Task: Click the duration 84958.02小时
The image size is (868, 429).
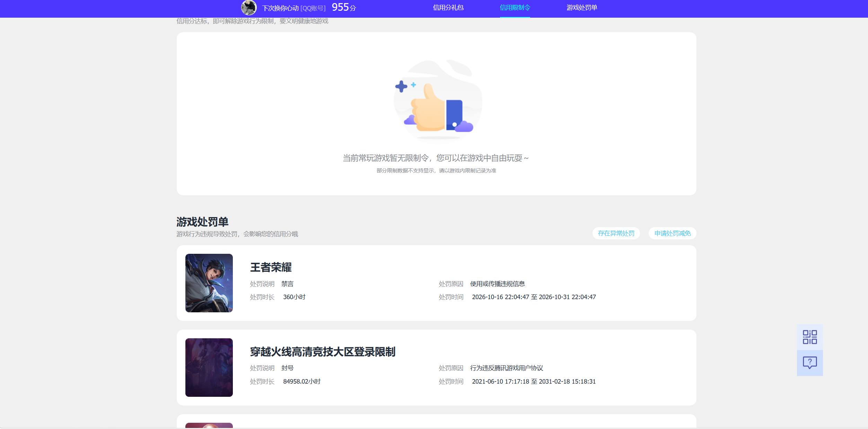Action: tap(302, 382)
